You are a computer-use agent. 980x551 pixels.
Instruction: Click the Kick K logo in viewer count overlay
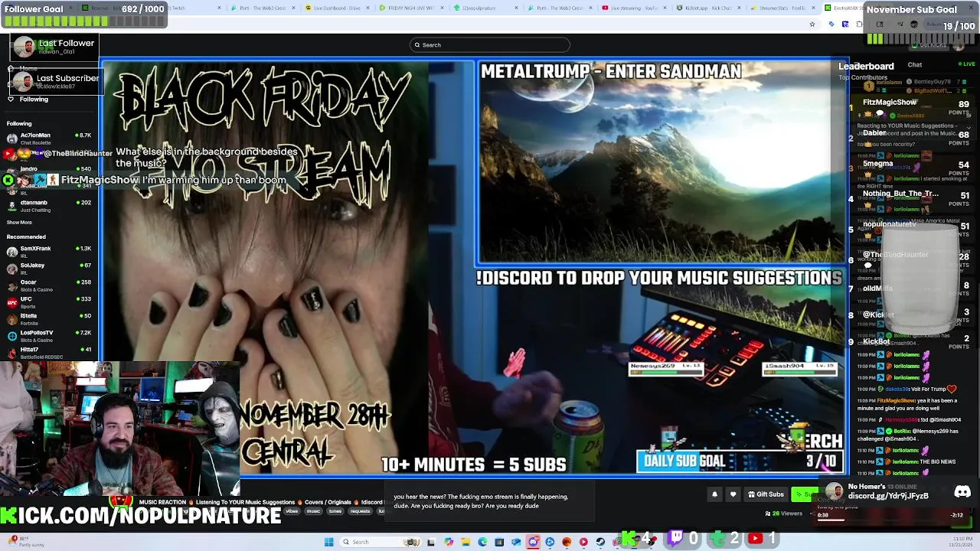pyautogui.click(x=628, y=539)
